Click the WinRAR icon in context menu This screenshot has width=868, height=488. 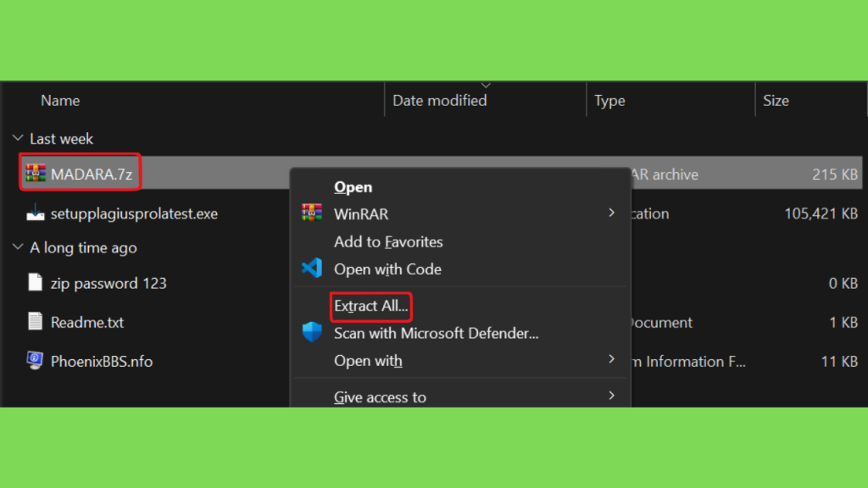(312, 213)
